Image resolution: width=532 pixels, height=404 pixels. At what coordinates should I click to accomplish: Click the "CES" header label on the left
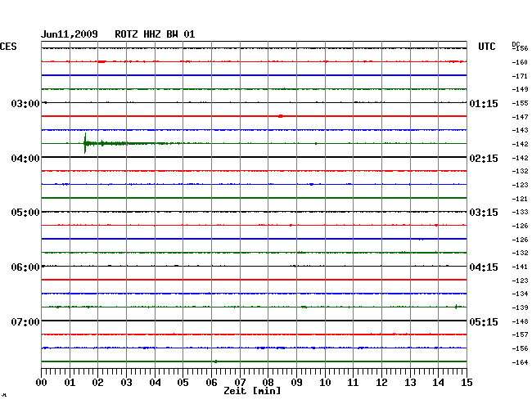8,47
